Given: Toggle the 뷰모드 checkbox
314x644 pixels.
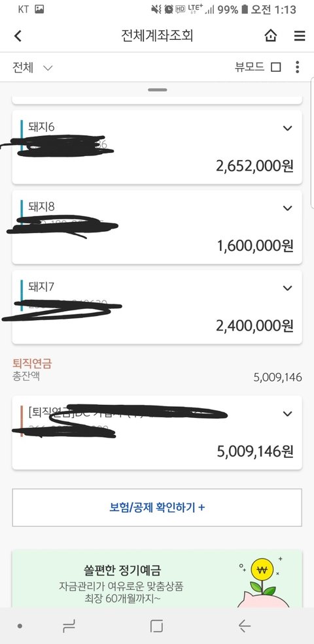Looking at the screenshot, I should point(275,67).
